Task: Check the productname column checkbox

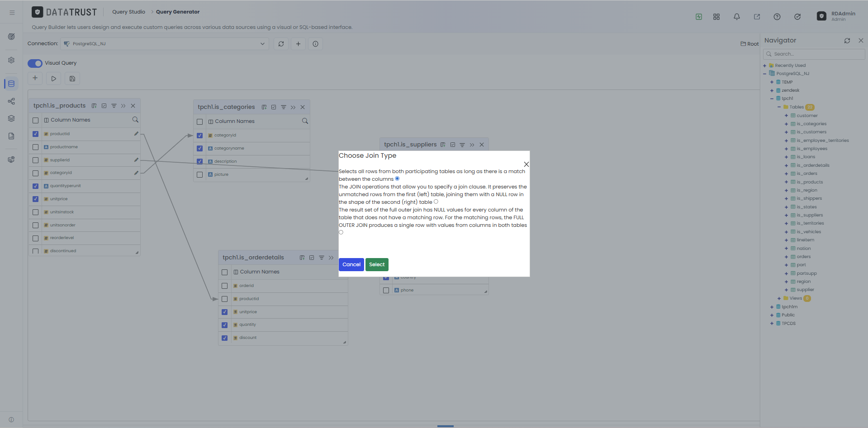Action: (35, 147)
